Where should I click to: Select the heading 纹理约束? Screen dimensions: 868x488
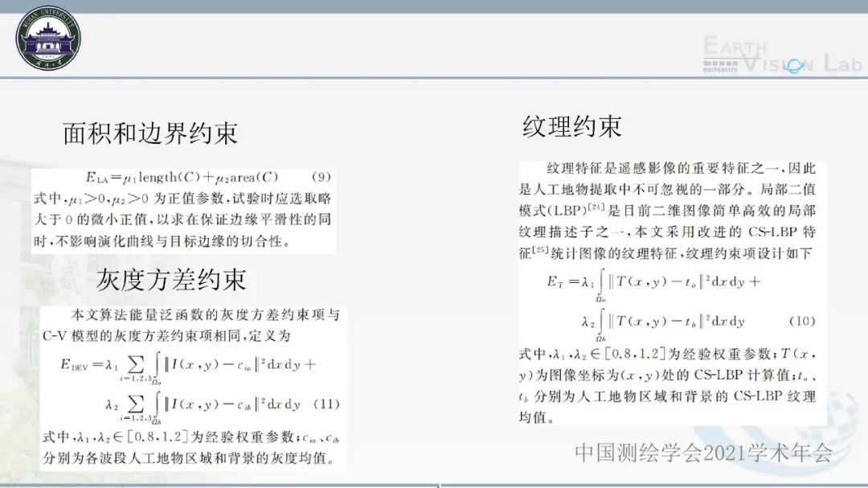[571, 126]
